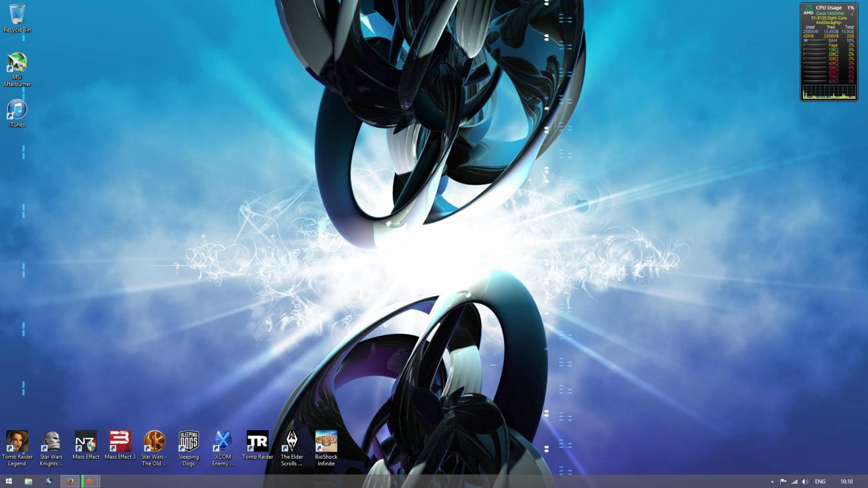Open the clock showing 10:10

click(847, 481)
